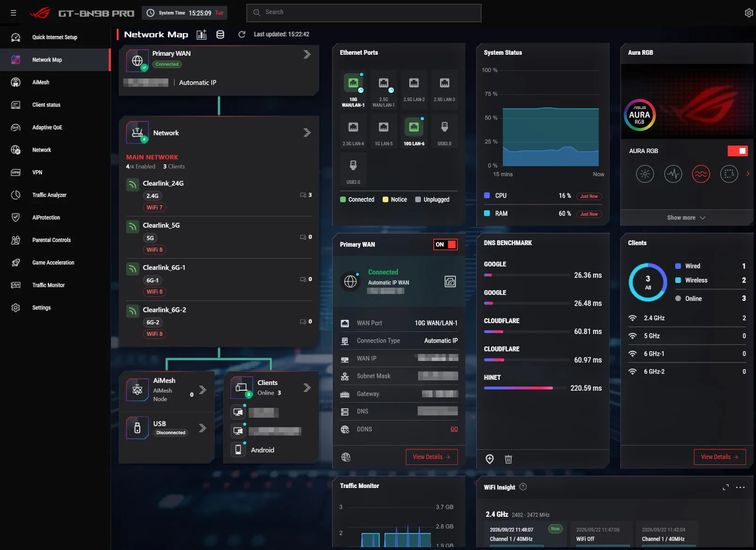
Task: Open Adaptive QoE in sidebar
Action: [x=55, y=128]
